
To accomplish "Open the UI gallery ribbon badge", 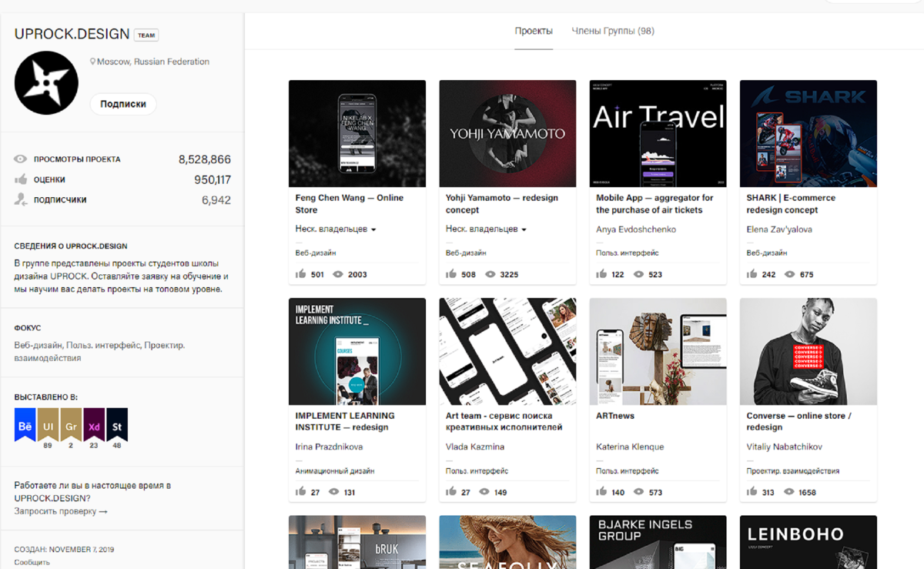I will coord(48,425).
